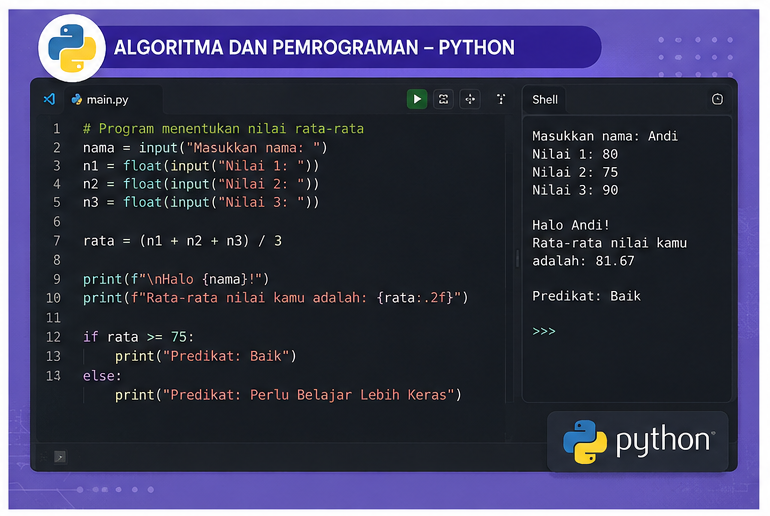
Task: Click the debug icon beside Run
Action: [443, 99]
